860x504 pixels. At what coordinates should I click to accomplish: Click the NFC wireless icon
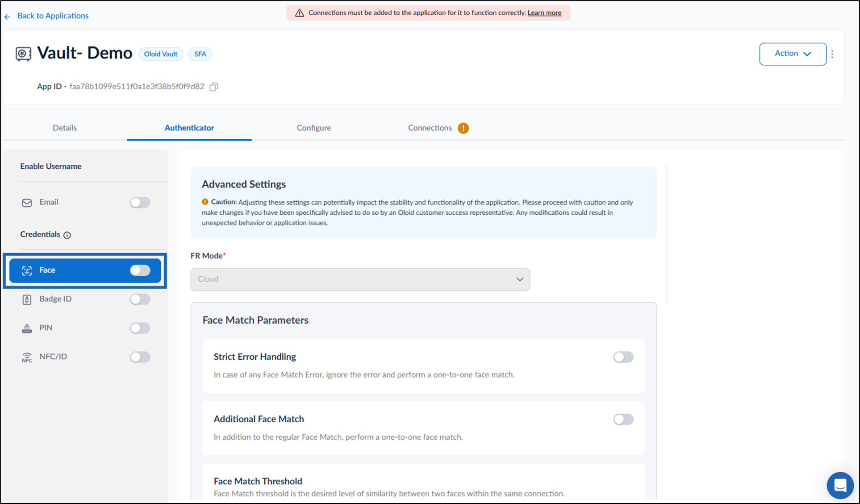click(27, 357)
